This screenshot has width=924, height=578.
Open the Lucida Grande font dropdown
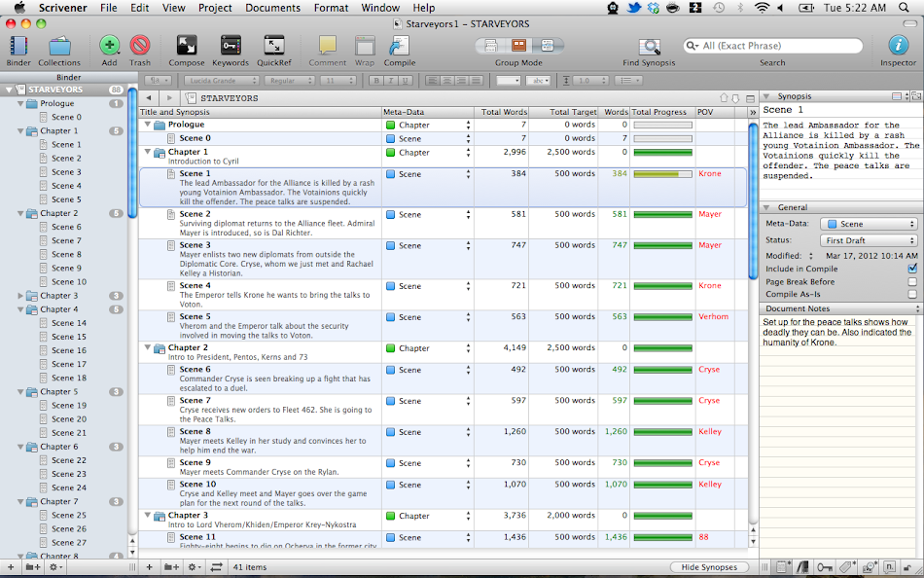click(222, 81)
